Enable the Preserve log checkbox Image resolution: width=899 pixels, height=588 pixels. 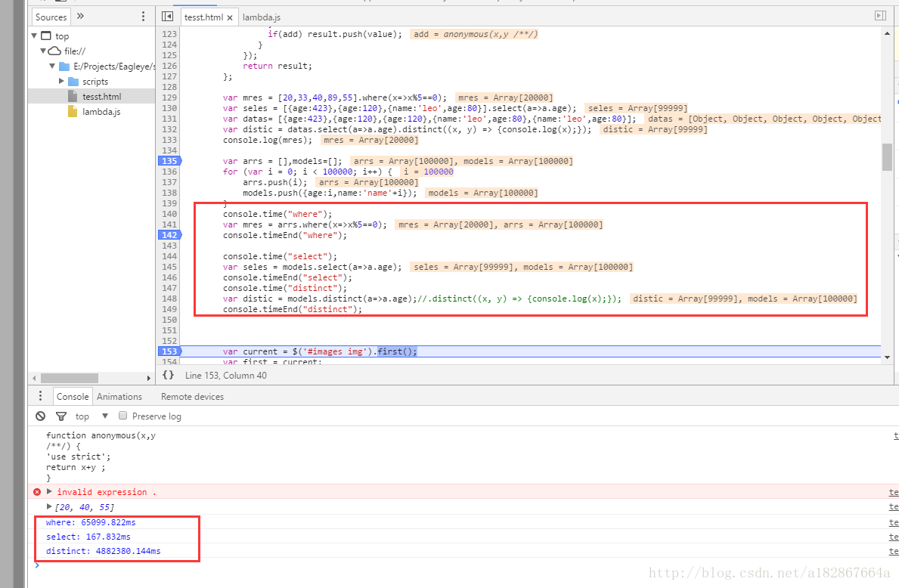122,416
